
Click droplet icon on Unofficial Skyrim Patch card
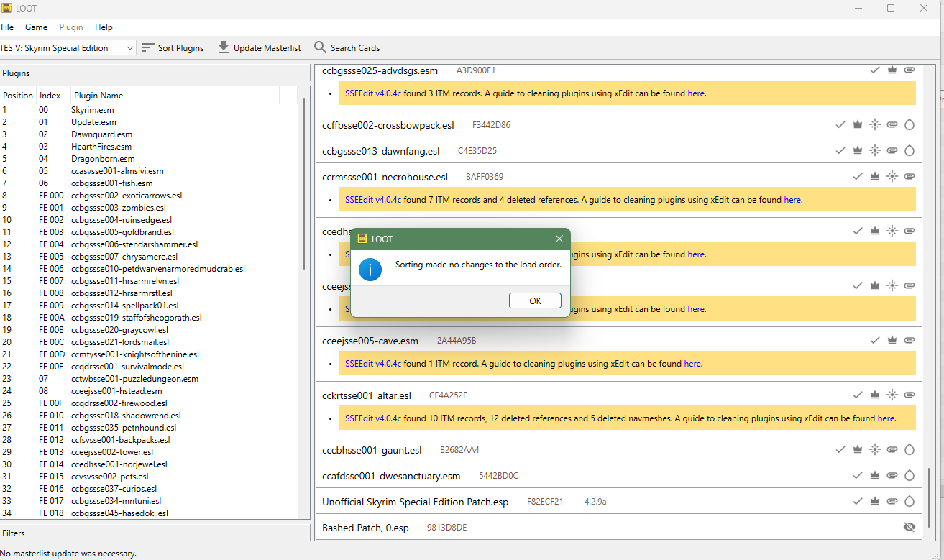pos(909,501)
